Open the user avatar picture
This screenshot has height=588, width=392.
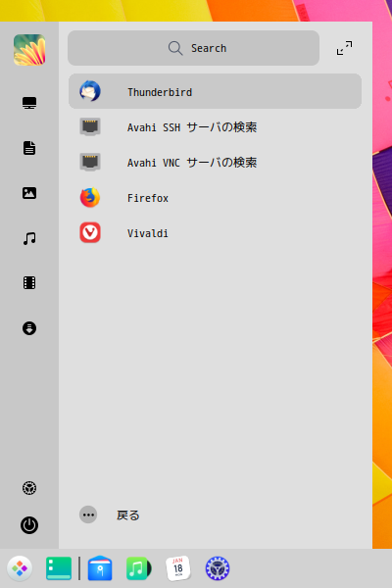click(29, 50)
